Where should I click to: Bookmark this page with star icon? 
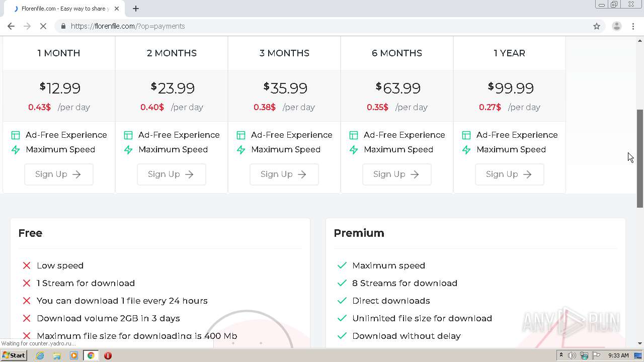coord(597,26)
